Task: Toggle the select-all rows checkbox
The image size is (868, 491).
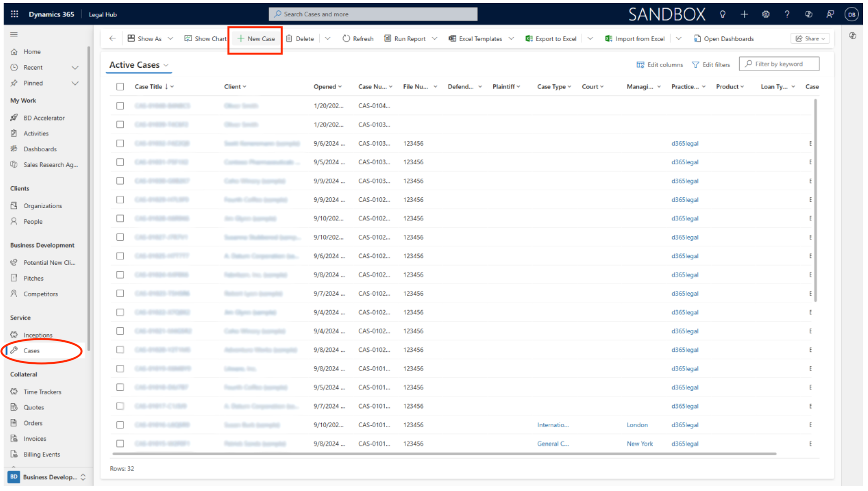Action: [x=120, y=87]
